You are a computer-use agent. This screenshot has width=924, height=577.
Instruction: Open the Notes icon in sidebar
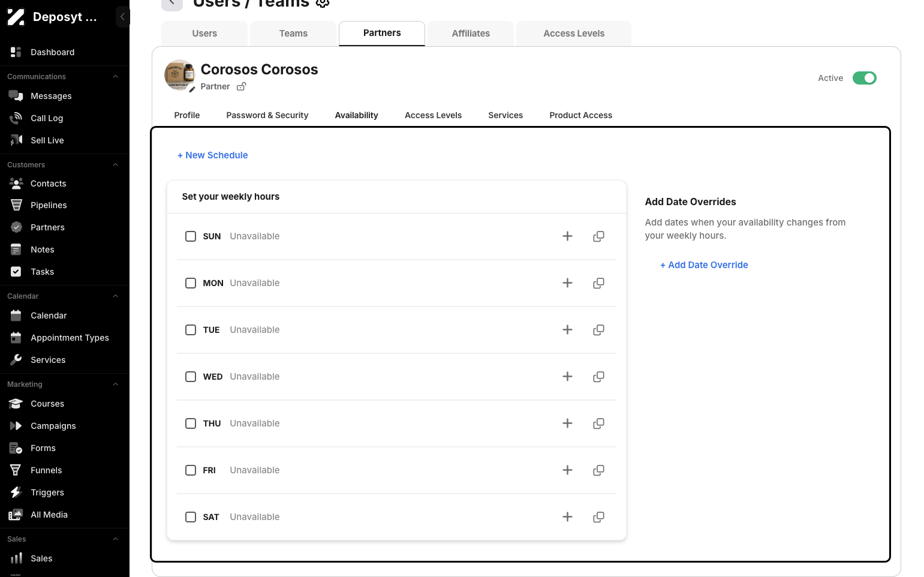coord(16,250)
